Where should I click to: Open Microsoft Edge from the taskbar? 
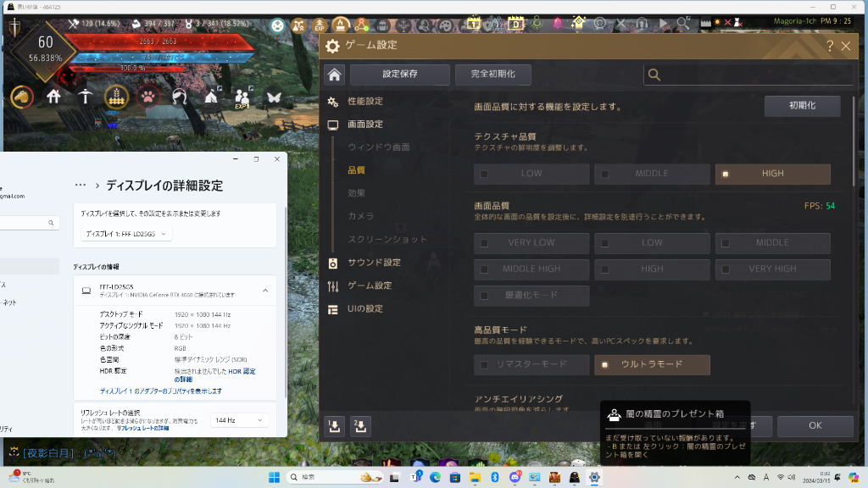435,477
